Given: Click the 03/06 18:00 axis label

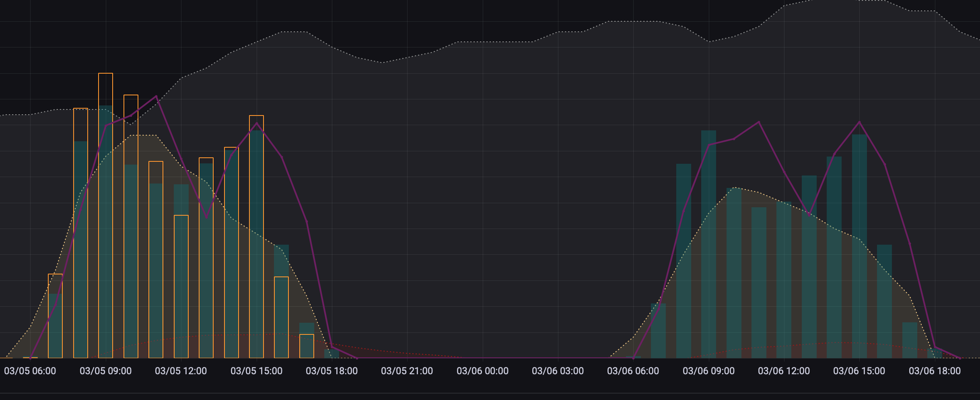Looking at the screenshot, I should tap(935, 371).
